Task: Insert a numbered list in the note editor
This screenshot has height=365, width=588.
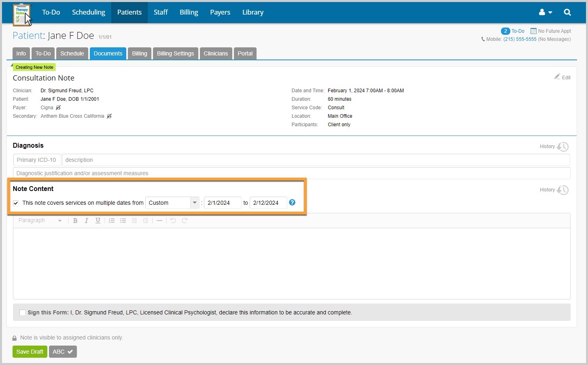Action: [112, 221]
